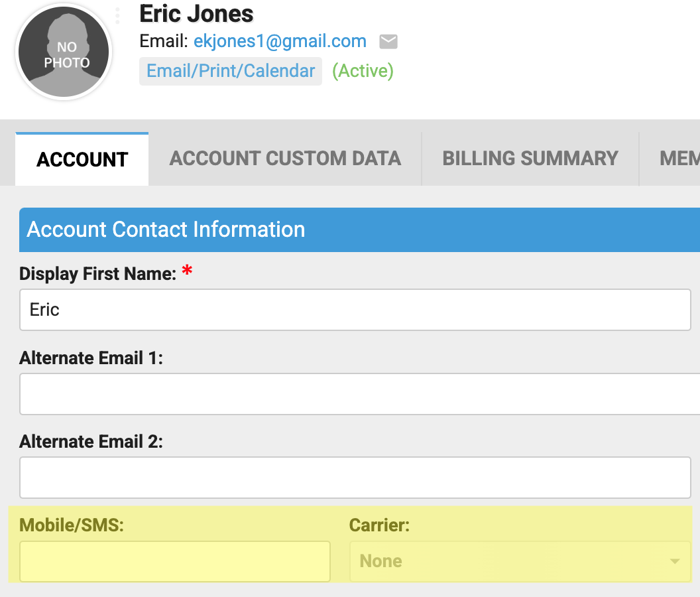Go to the Billing Summary tab
The width and height of the screenshot is (700, 597).
530,159
